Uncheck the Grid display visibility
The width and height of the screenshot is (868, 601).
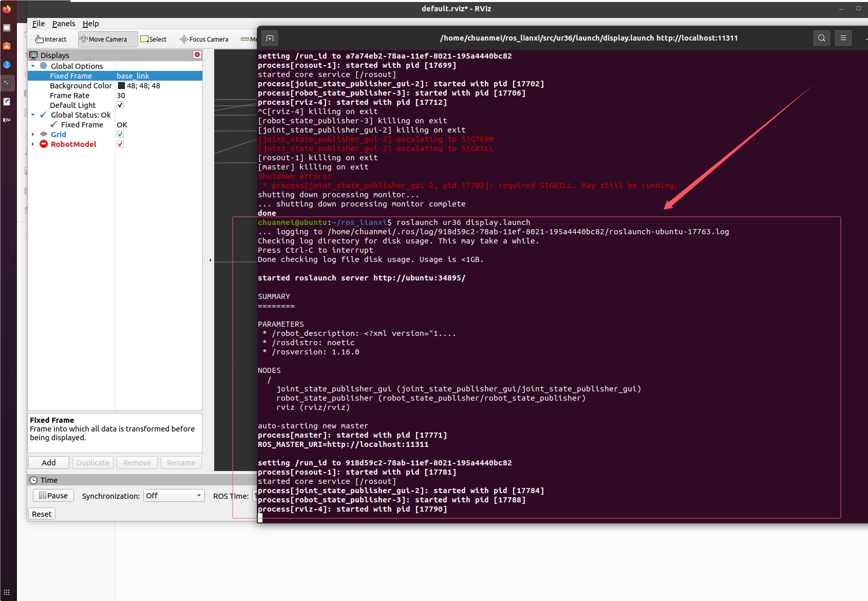[120, 134]
